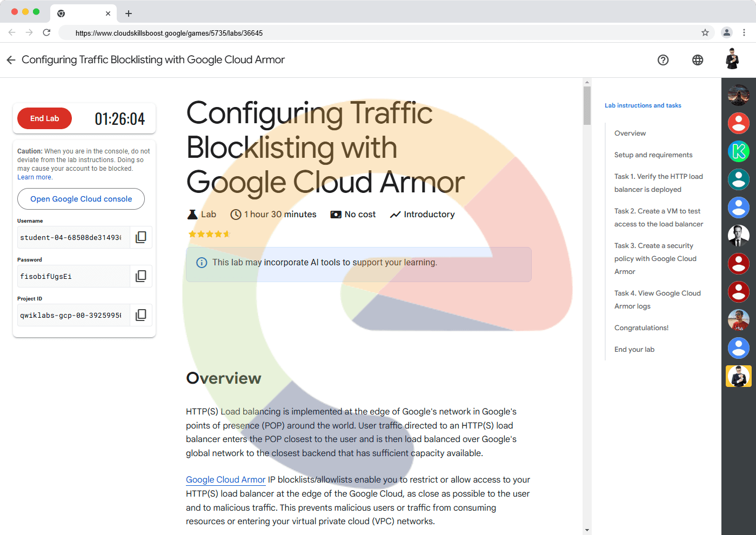
Task: Click the help question mark icon
Action: [663, 60]
